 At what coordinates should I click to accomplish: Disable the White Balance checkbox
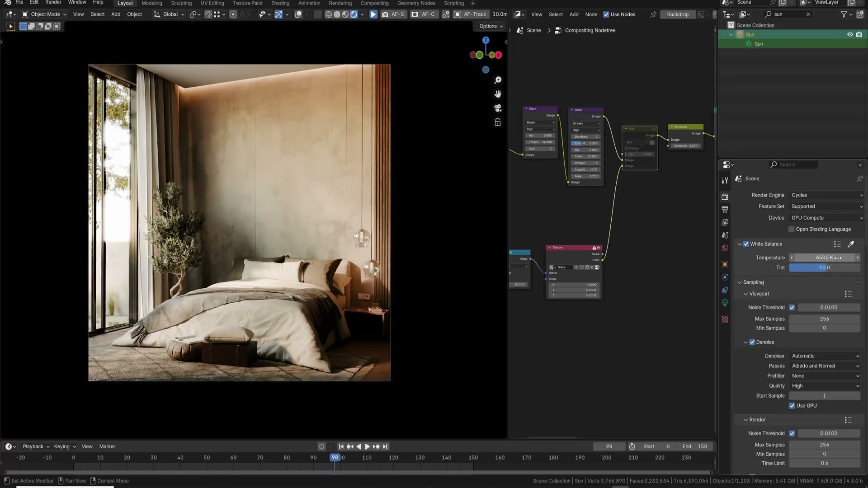pos(746,244)
